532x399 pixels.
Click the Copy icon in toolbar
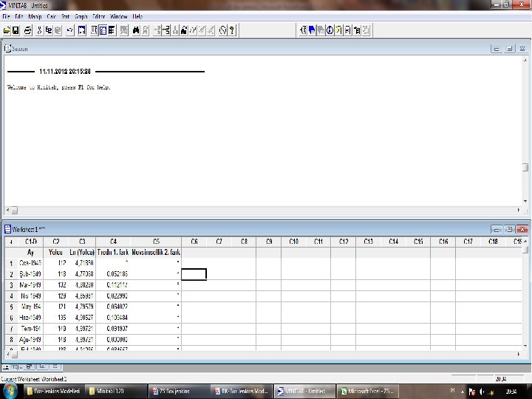49,30
